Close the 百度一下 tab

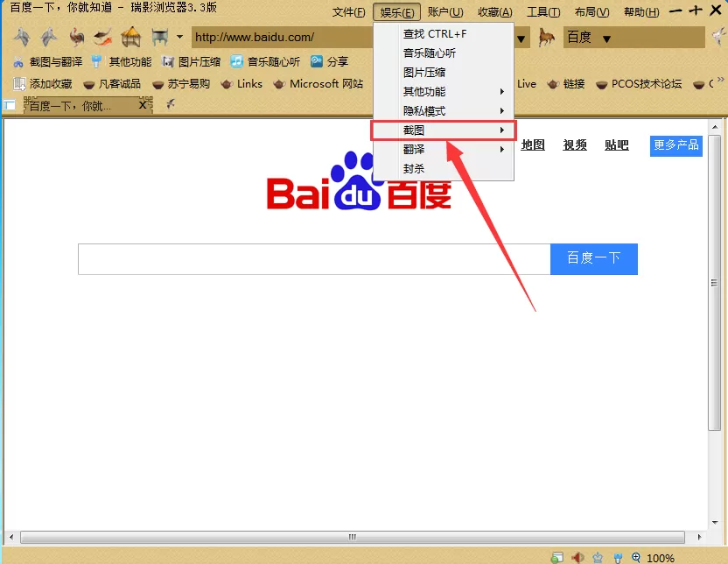[143, 105]
